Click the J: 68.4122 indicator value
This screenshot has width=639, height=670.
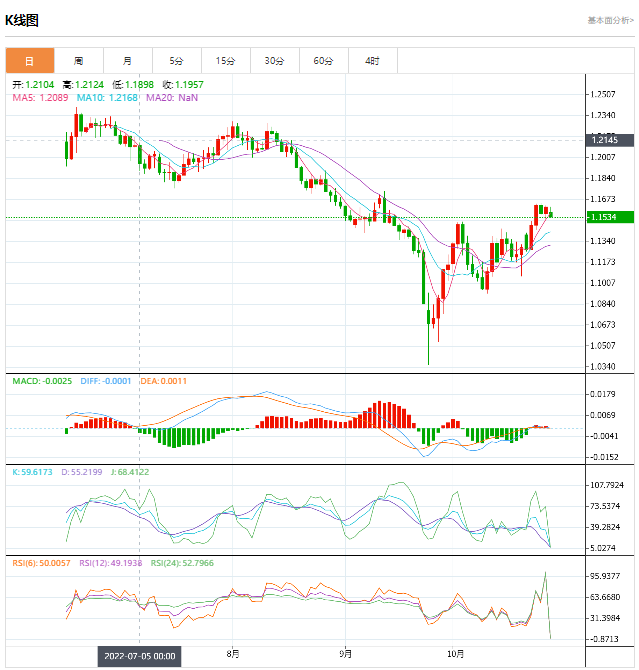130,472
